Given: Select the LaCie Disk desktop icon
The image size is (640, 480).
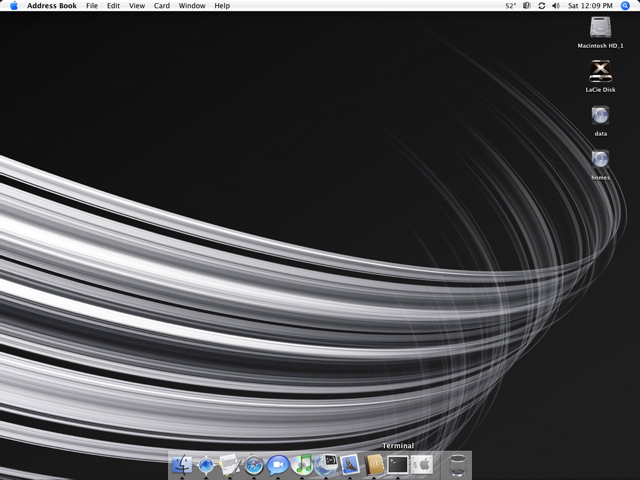Looking at the screenshot, I should [x=600, y=71].
